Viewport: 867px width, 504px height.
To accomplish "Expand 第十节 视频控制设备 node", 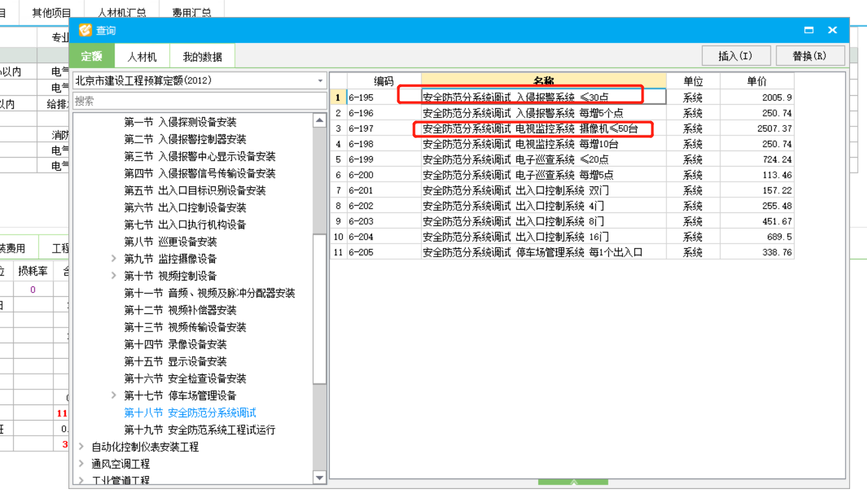I will point(114,275).
